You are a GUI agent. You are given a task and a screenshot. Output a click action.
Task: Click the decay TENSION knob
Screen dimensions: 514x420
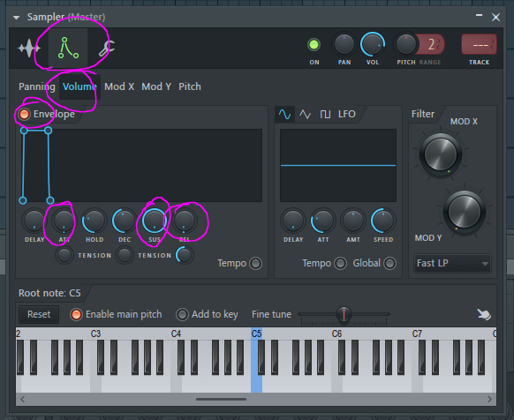click(x=125, y=255)
